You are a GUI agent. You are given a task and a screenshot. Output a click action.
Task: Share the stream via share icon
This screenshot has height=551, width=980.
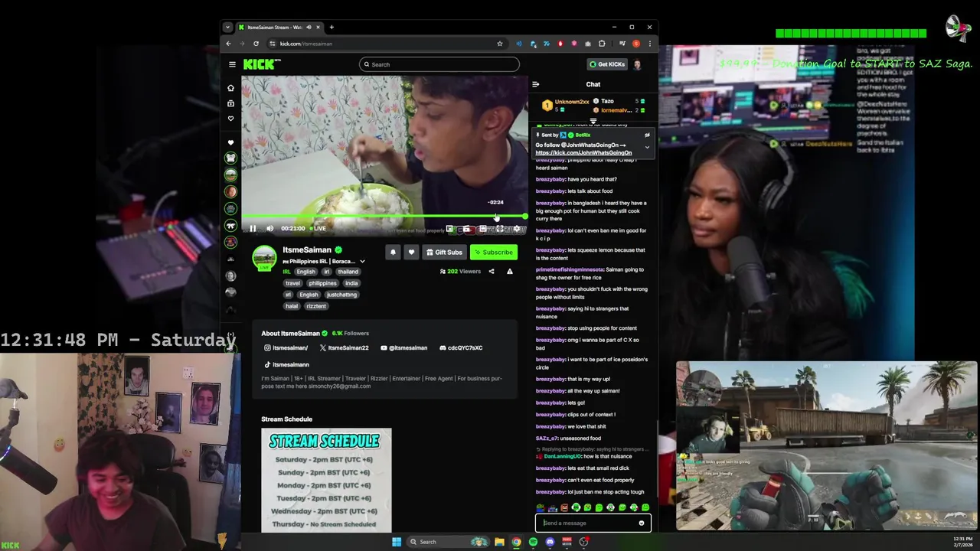click(492, 271)
